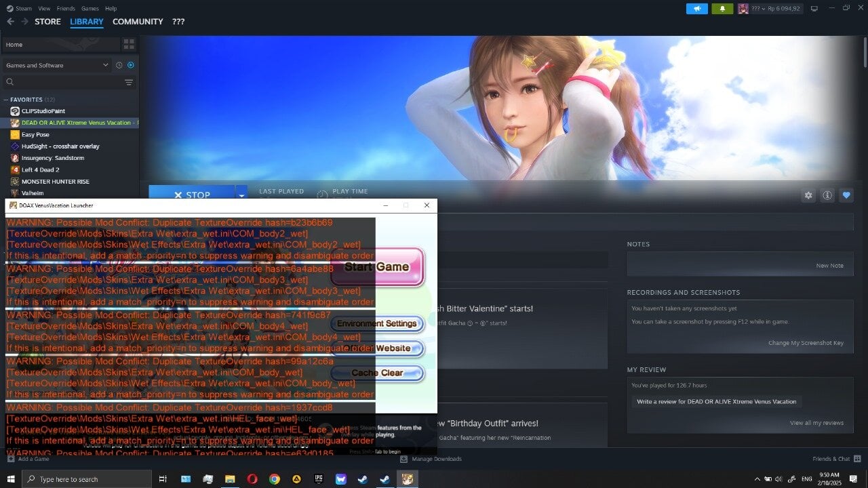Open the Steam menu
Viewport: 868px width, 488px height.
(24, 9)
